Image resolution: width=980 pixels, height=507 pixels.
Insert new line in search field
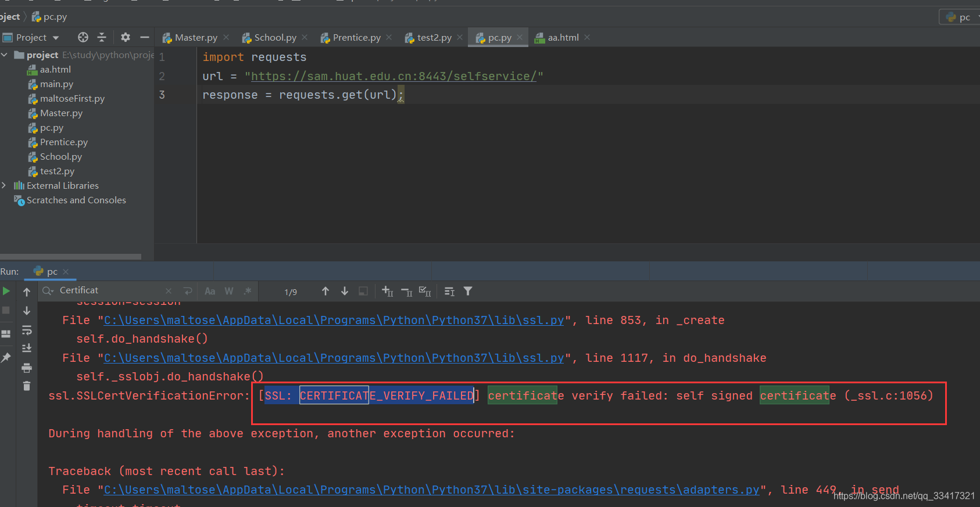tap(188, 291)
